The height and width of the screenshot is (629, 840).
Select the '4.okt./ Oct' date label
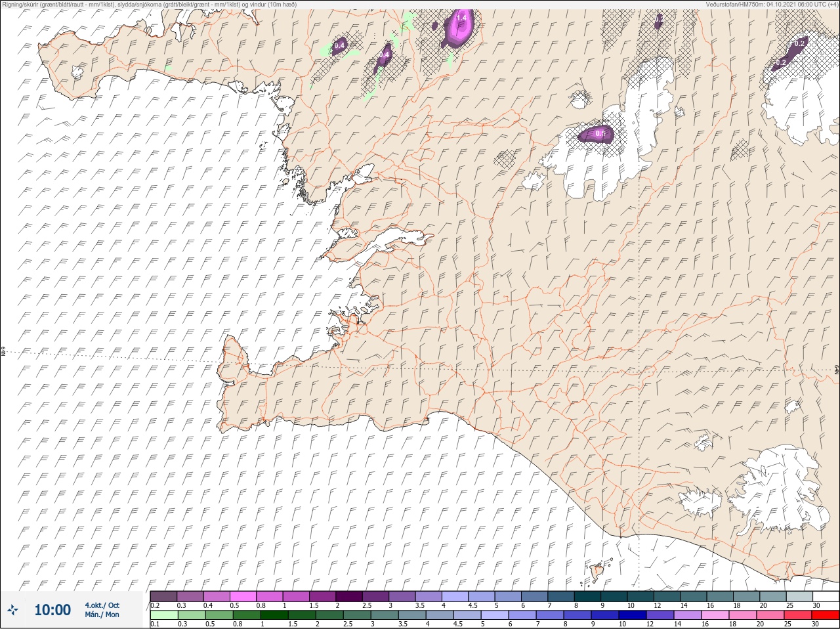tap(102, 605)
